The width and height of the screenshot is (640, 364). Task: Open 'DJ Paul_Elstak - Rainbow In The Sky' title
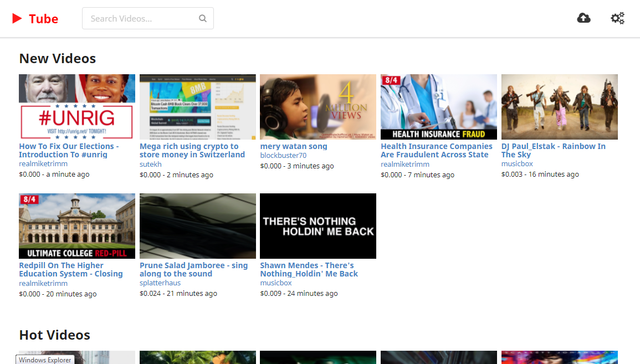coord(553,150)
